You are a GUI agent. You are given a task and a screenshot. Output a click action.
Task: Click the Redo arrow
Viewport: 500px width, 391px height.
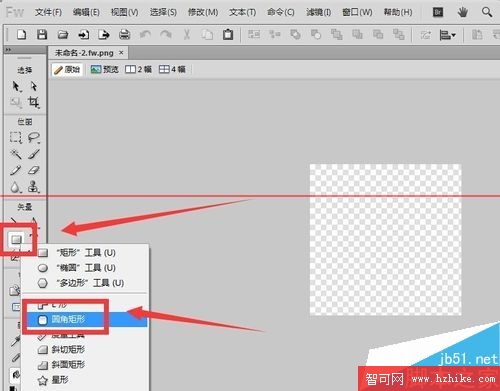(x=166, y=34)
